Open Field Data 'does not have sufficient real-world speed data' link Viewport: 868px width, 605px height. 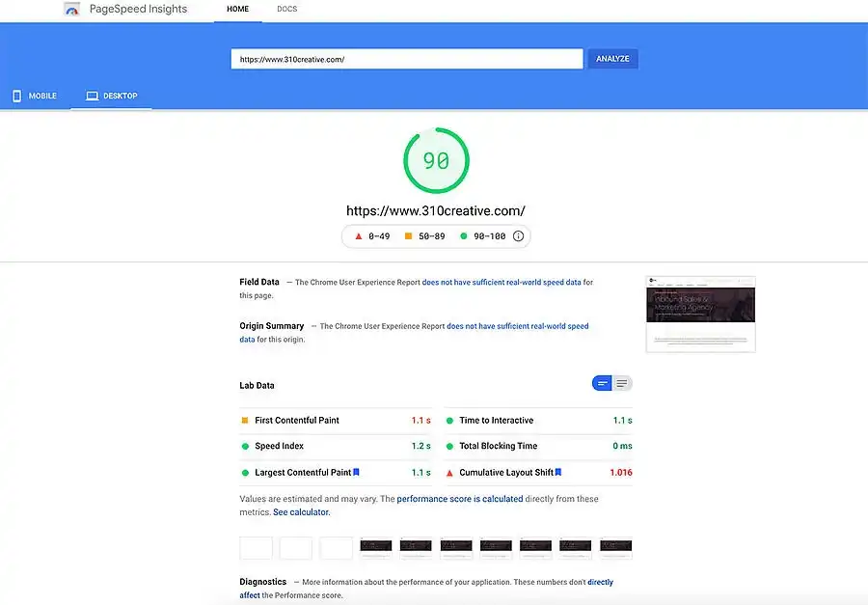[502, 282]
